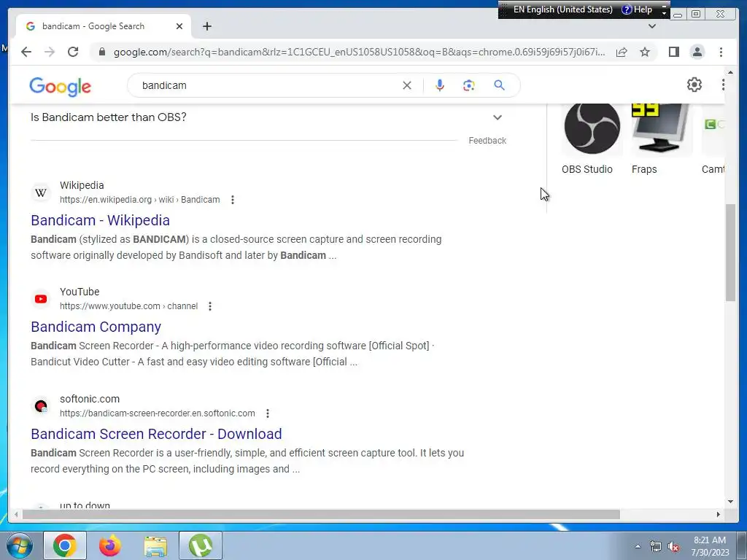Click the vertical scrollbar thumb

click(x=730, y=252)
